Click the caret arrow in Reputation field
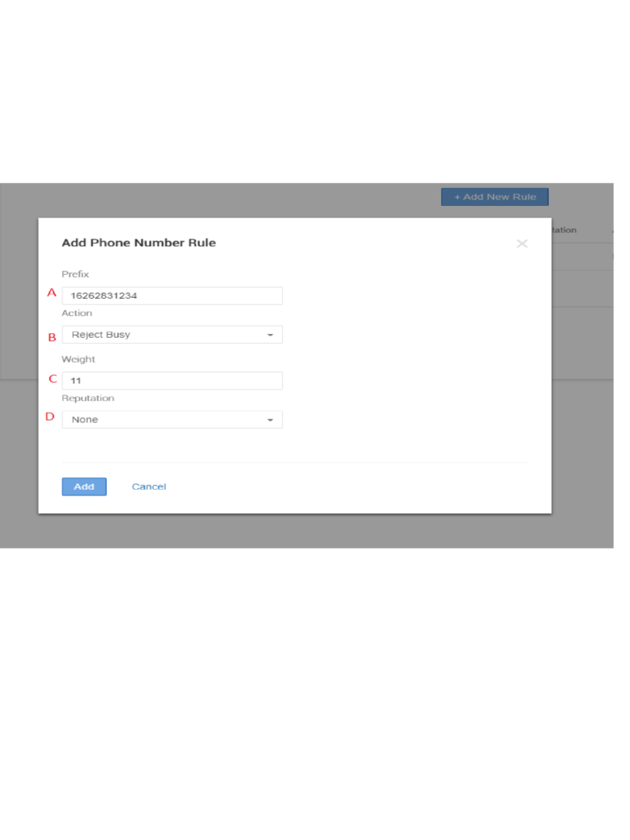This screenshot has height=840, width=630. pyautogui.click(x=271, y=420)
